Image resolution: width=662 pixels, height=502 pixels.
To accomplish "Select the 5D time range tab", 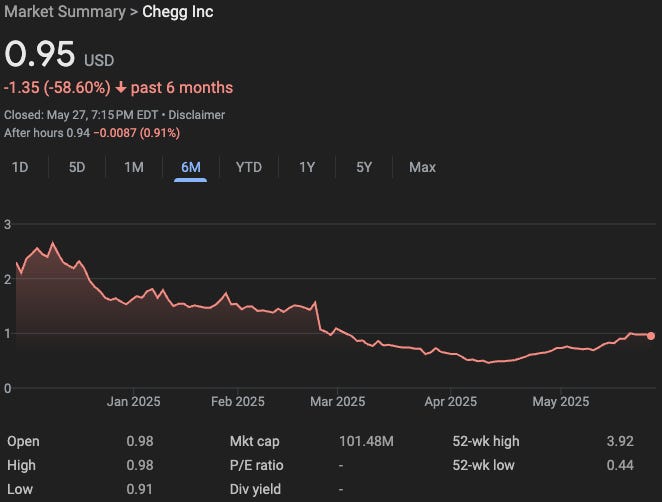I will pyautogui.click(x=77, y=167).
